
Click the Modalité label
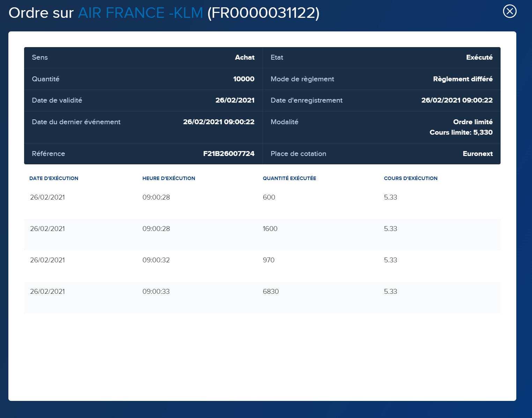285,122
